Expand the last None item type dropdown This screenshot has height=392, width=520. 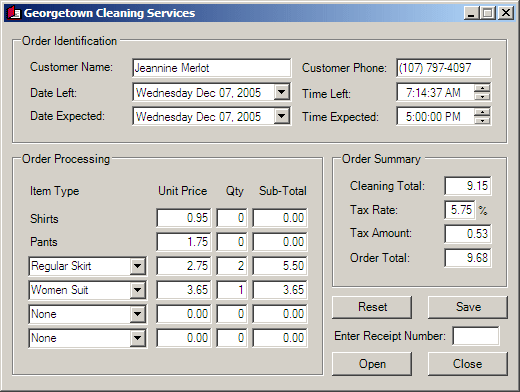(x=137, y=338)
